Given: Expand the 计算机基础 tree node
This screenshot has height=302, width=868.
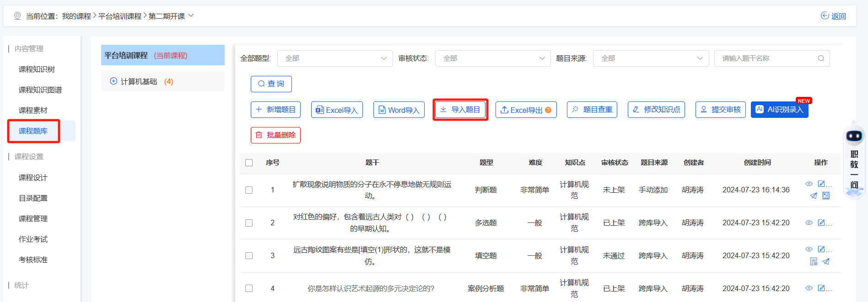Looking at the screenshot, I should click(x=113, y=81).
